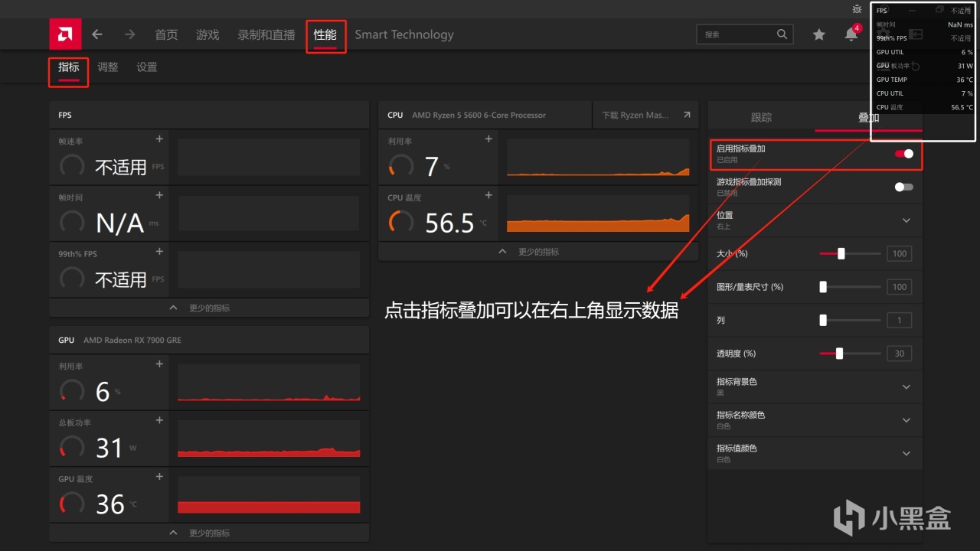Toggle 启用指标叠加 switch
Image resolution: width=980 pixels, height=551 pixels.
tap(904, 154)
